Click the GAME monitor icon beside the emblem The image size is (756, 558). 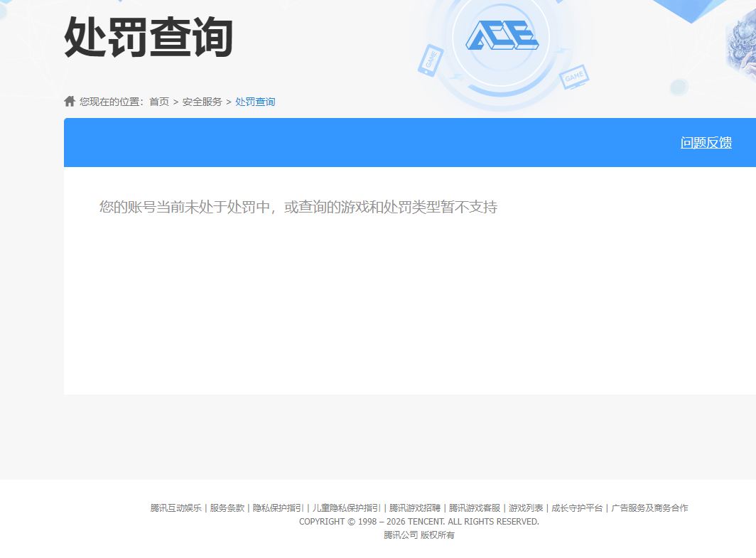tap(574, 76)
